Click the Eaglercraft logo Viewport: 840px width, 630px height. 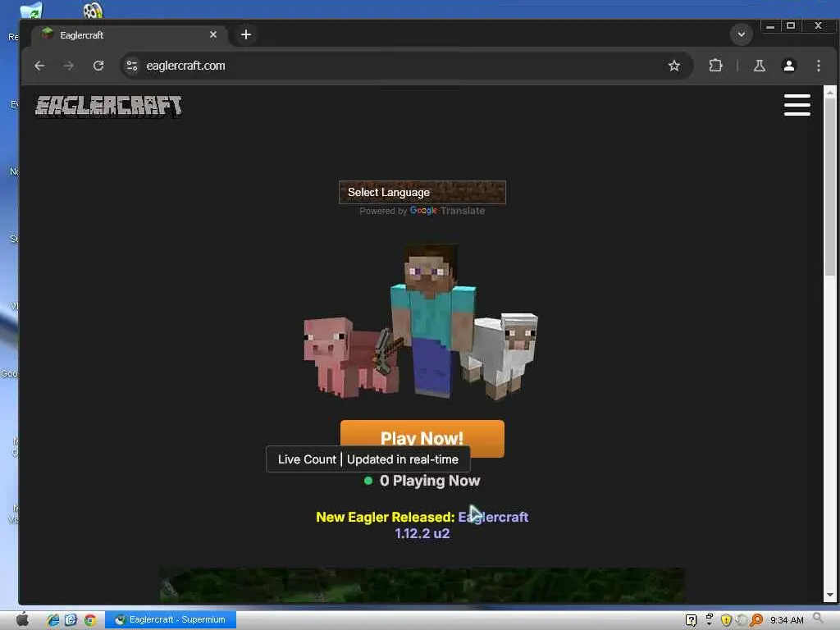(108, 106)
